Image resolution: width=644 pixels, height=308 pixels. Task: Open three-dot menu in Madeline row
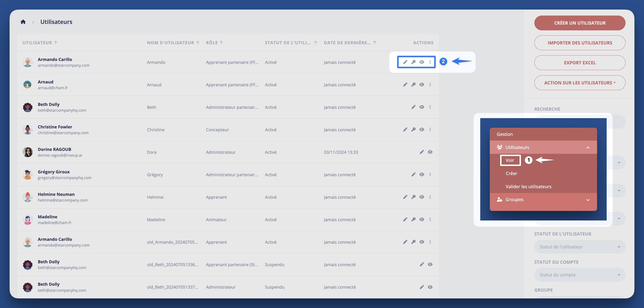430,220
